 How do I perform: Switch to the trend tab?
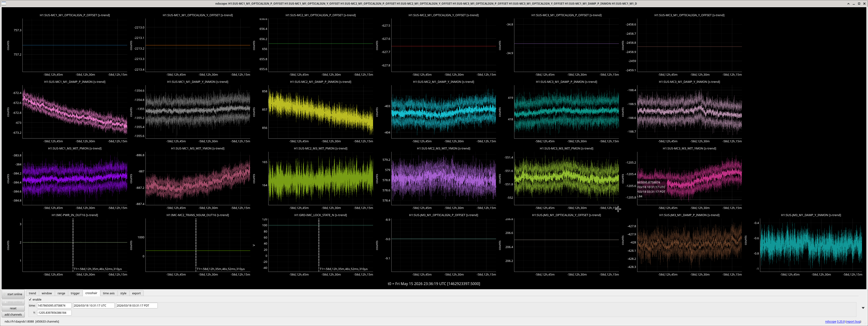click(x=32, y=293)
